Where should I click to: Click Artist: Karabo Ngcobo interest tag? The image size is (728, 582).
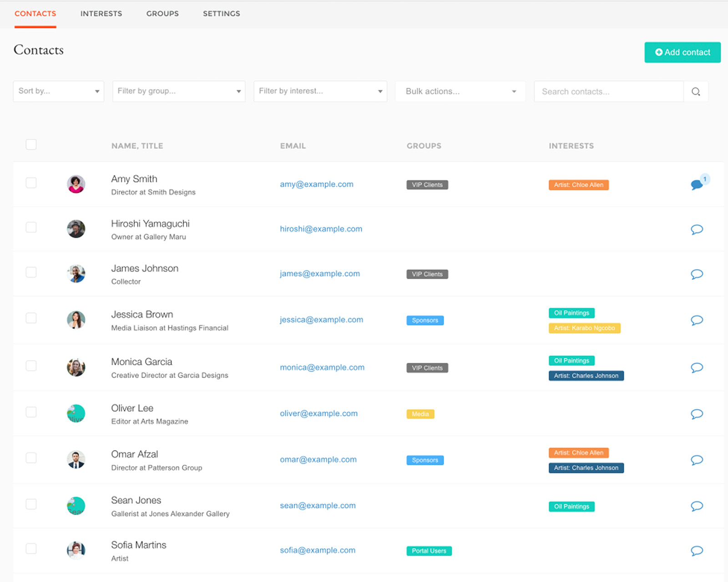(585, 328)
